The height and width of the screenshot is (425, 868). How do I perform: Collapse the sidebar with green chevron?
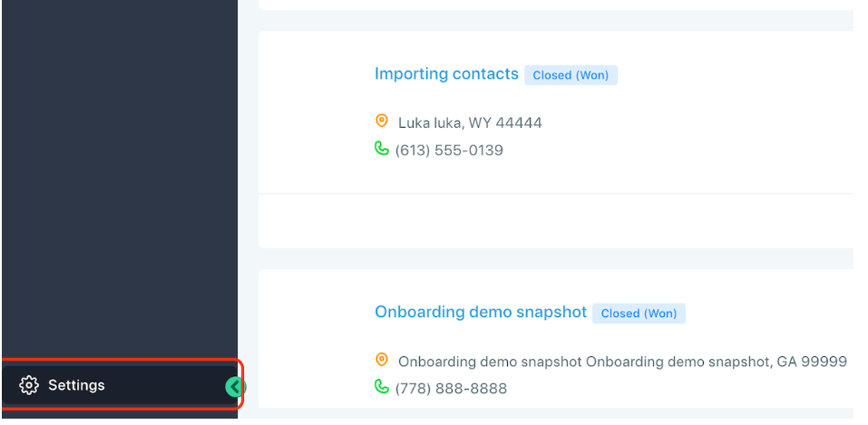click(x=235, y=387)
